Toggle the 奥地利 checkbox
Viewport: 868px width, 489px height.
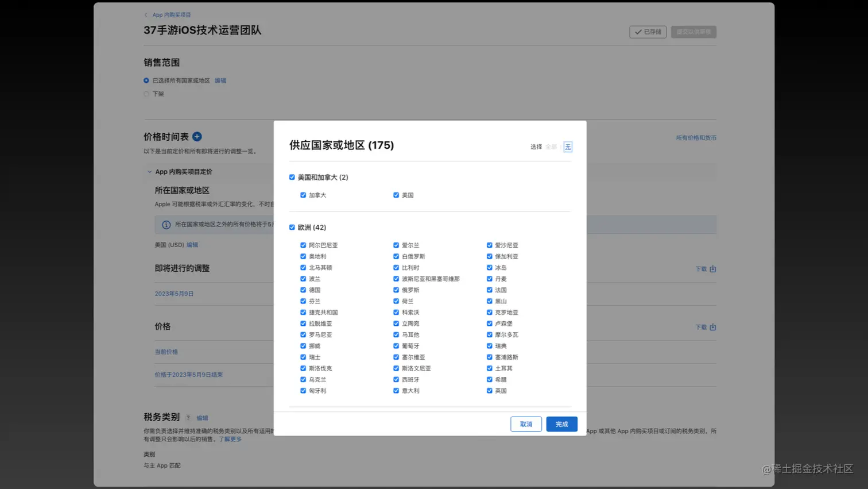point(303,256)
